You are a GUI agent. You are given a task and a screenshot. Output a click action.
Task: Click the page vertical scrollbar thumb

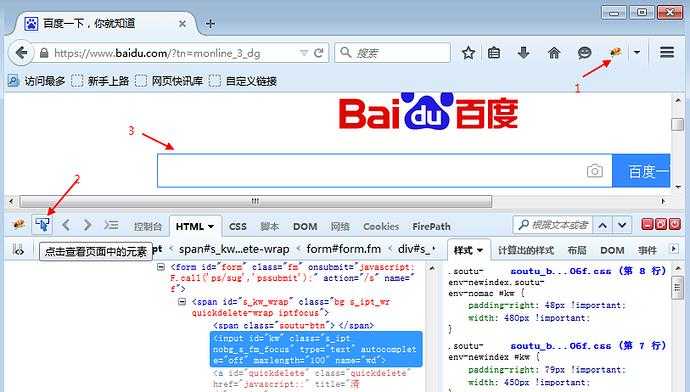pyautogui.click(x=677, y=124)
